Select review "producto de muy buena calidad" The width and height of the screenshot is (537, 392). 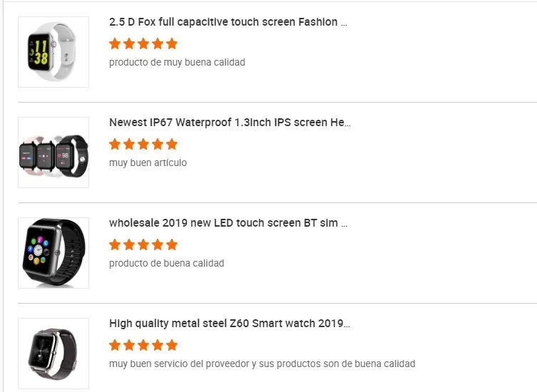click(x=177, y=62)
